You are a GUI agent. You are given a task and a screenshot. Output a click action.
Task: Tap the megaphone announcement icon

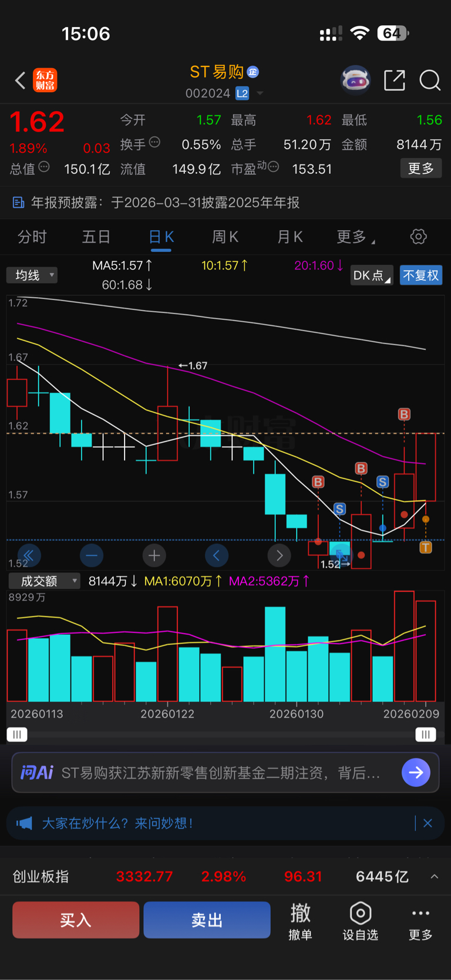click(24, 823)
